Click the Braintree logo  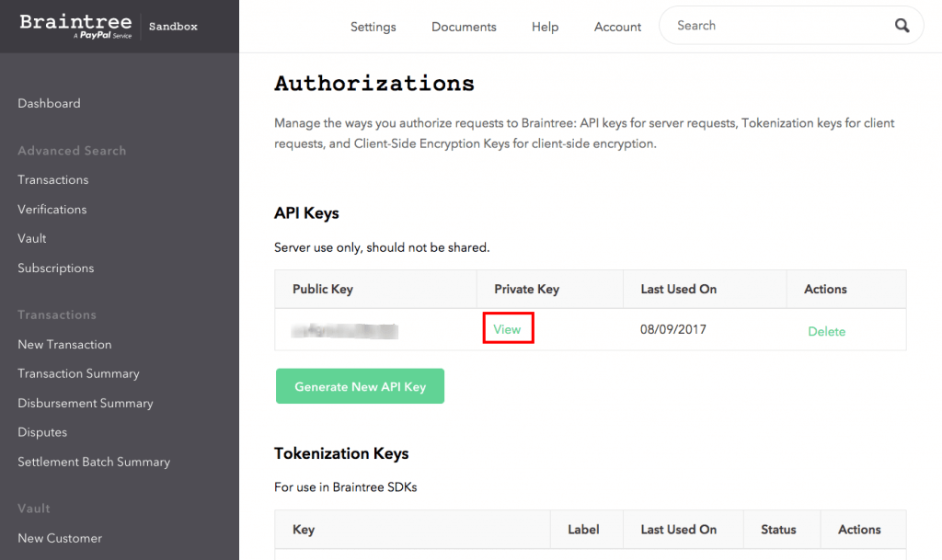coord(74,25)
